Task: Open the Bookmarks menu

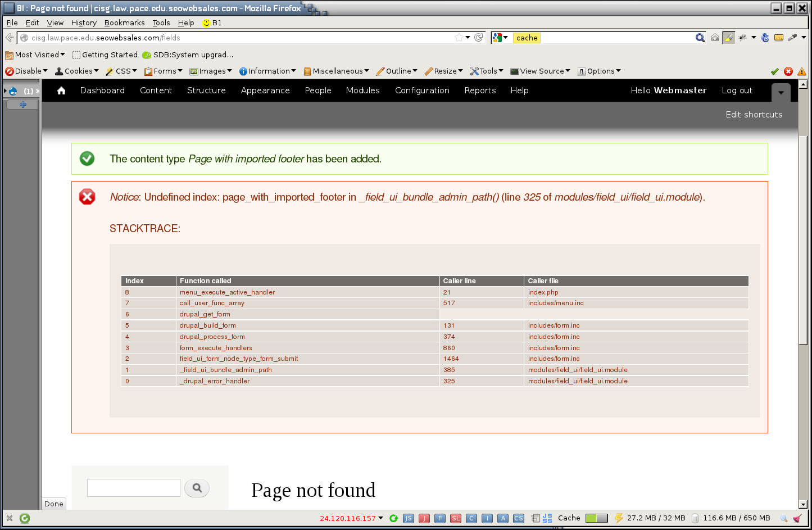Action: point(124,23)
